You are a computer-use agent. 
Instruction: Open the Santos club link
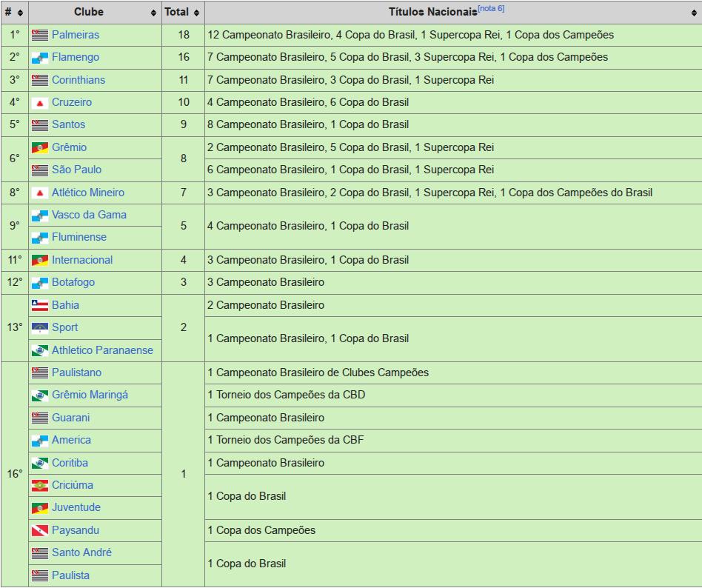point(69,124)
